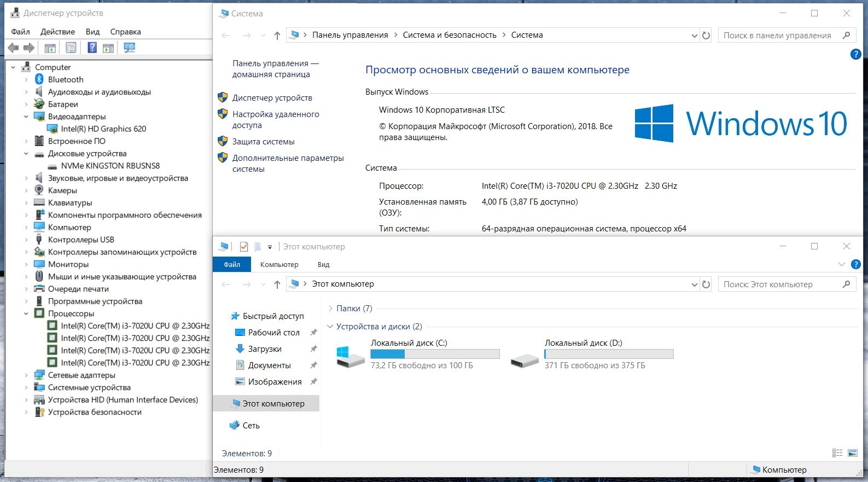Screen dimensions: 868x482
Task: Open Рабочий стол in quick access
Action: click(273, 333)
